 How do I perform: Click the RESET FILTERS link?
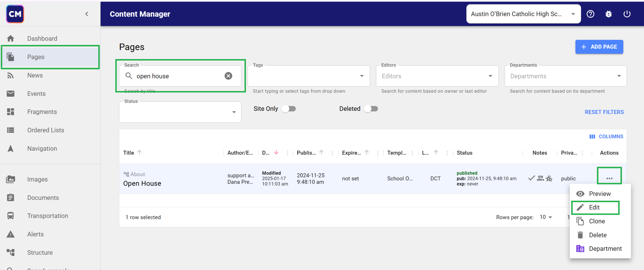tap(604, 112)
